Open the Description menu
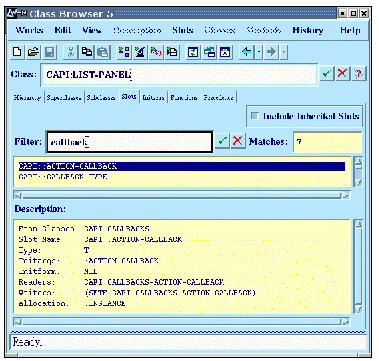Screen dimensions: 379x361 tap(137, 30)
